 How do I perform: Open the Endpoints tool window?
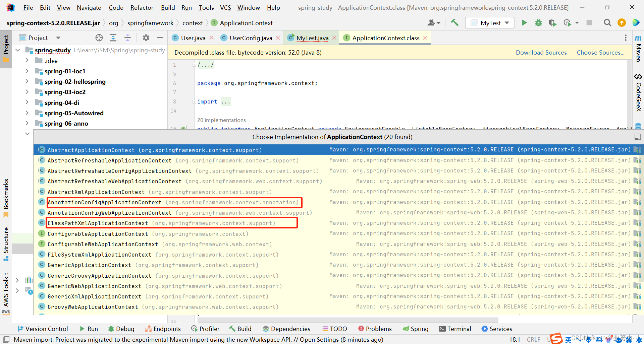(x=163, y=329)
